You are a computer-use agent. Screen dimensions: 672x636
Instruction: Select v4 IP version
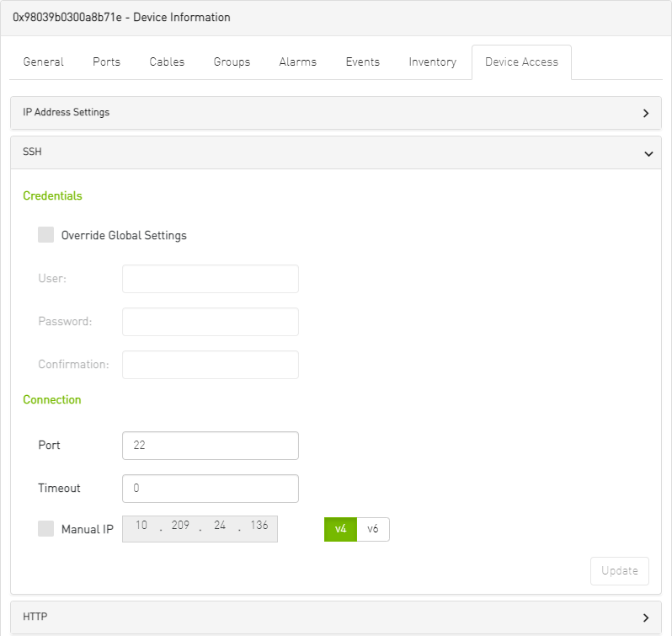(x=340, y=529)
